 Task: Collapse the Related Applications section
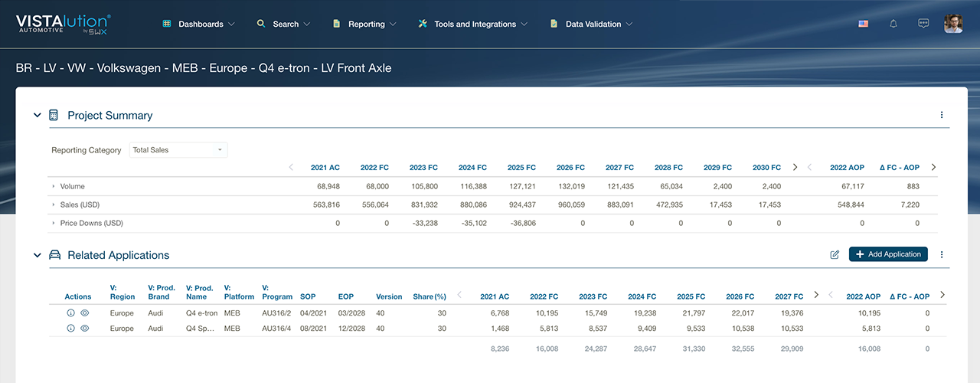pyautogui.click(x=37, y=255)
